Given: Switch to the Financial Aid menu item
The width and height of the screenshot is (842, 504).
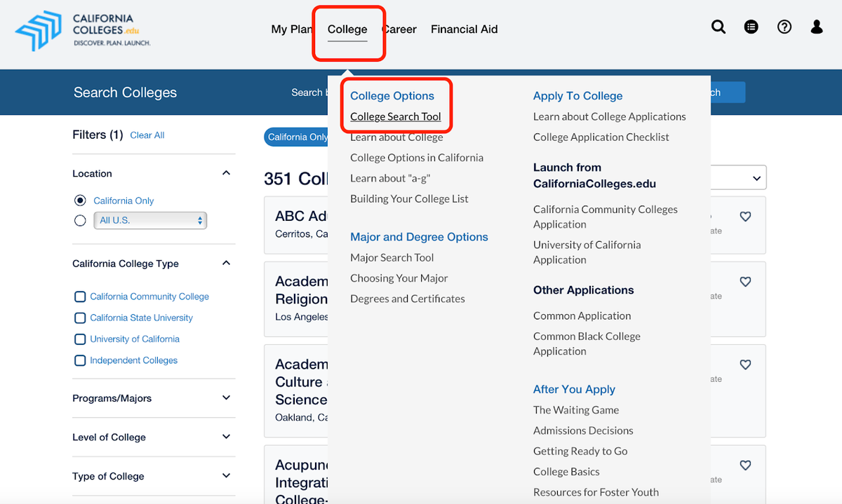Looking at the screenshot, I should pos(464,29).
